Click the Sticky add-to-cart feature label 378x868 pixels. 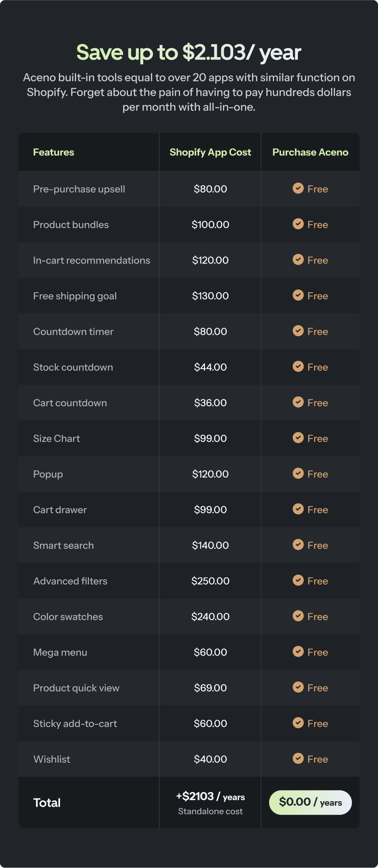(x=75, y=724)
